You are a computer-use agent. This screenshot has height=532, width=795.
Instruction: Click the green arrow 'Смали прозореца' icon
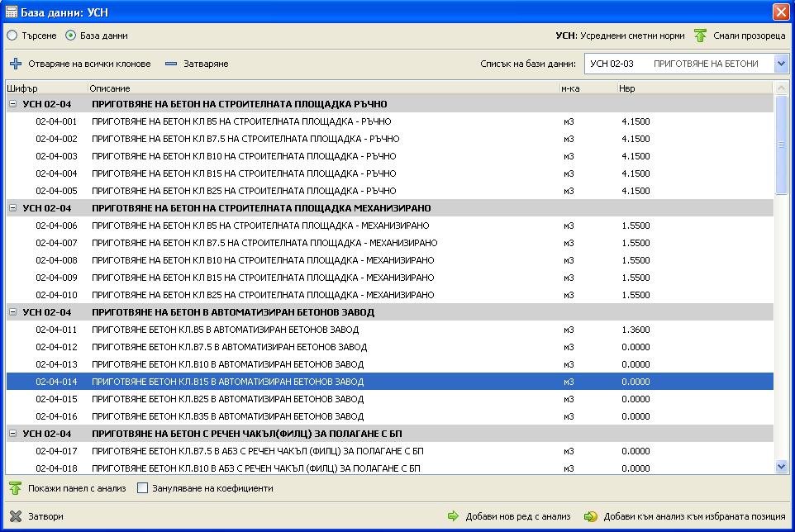pos(700,36)
